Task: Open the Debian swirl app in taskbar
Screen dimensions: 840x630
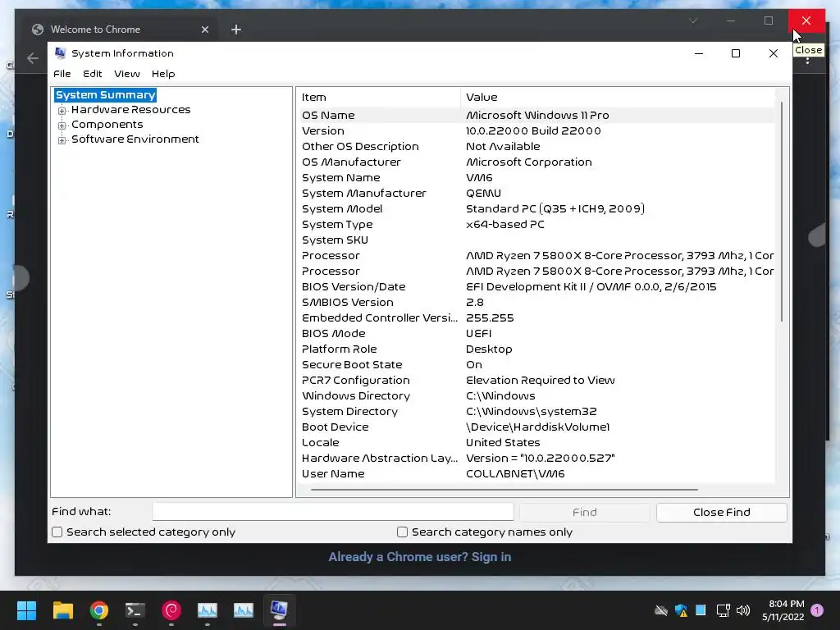Action: tap(171, 610)
